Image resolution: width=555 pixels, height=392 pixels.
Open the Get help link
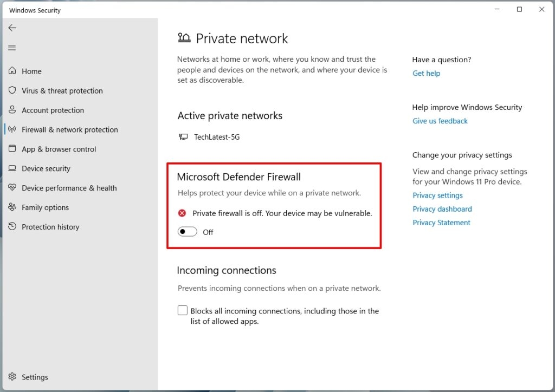[426, 73]
